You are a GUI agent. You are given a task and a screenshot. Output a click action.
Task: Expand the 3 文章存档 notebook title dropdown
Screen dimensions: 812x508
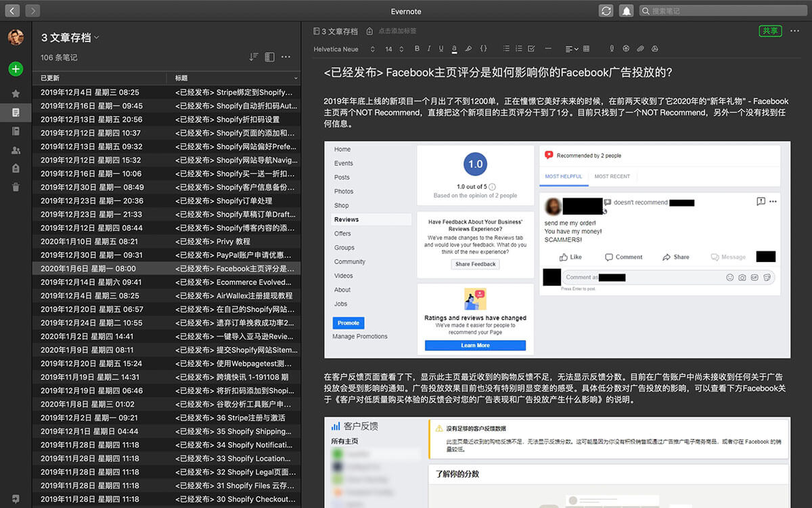click(x=70, y=38)
